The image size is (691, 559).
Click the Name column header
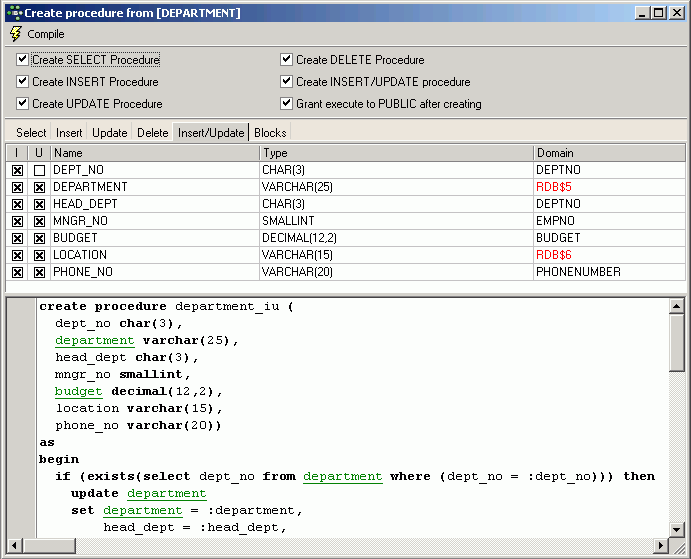[155, 153]
